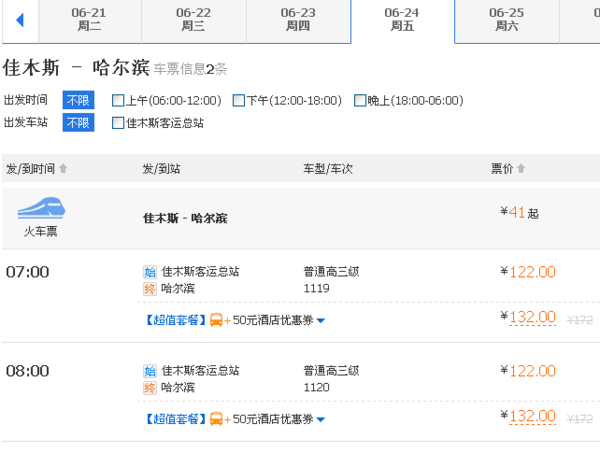The image size is (600, 453).
Task: Click the 始 start-station icon for 08:00 bus
Action: (x=150, y=371)
